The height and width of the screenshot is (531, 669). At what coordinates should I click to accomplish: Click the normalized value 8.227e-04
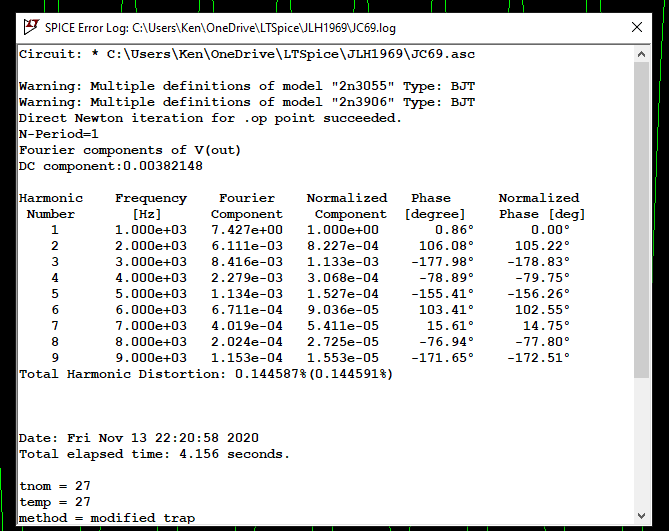click(x=343, y=246)
